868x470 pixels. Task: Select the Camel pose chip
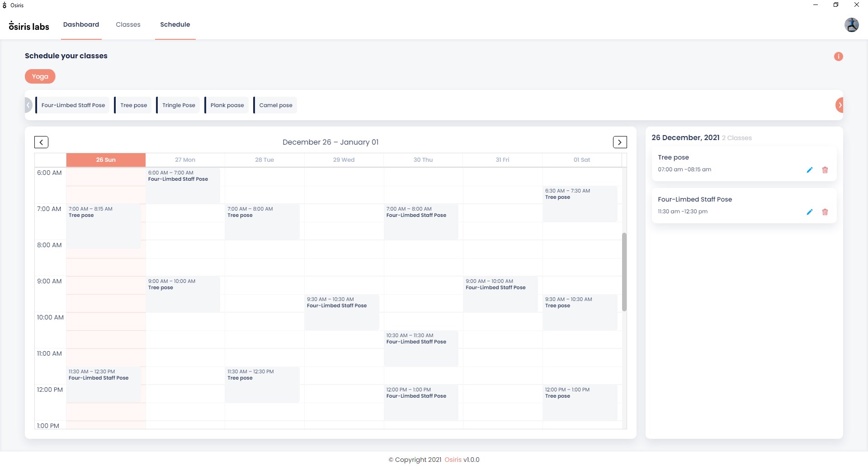tap(275, 105)
